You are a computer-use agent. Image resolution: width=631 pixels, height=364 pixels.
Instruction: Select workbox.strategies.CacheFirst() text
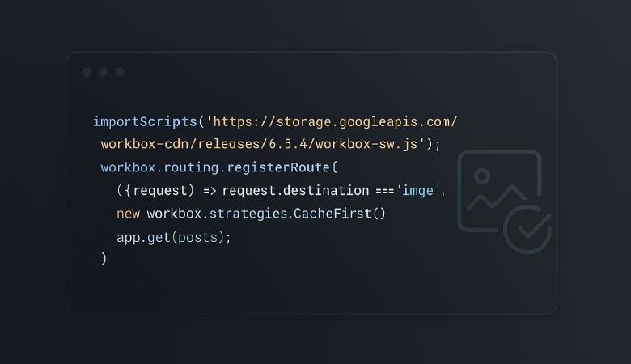pyautogui.click(x=266, y=214)
